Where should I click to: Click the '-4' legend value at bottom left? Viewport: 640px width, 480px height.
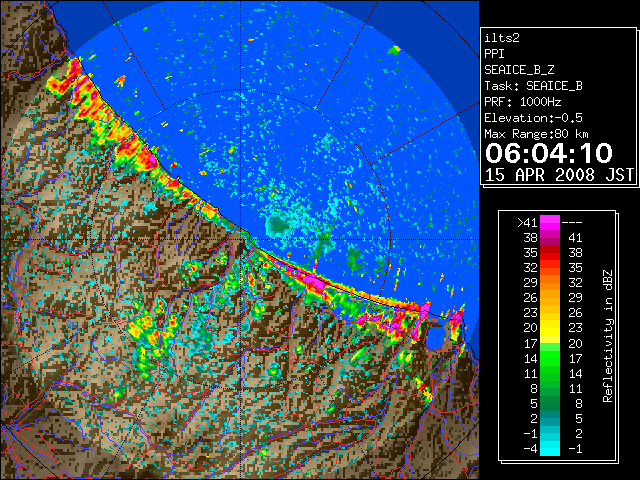530,448
